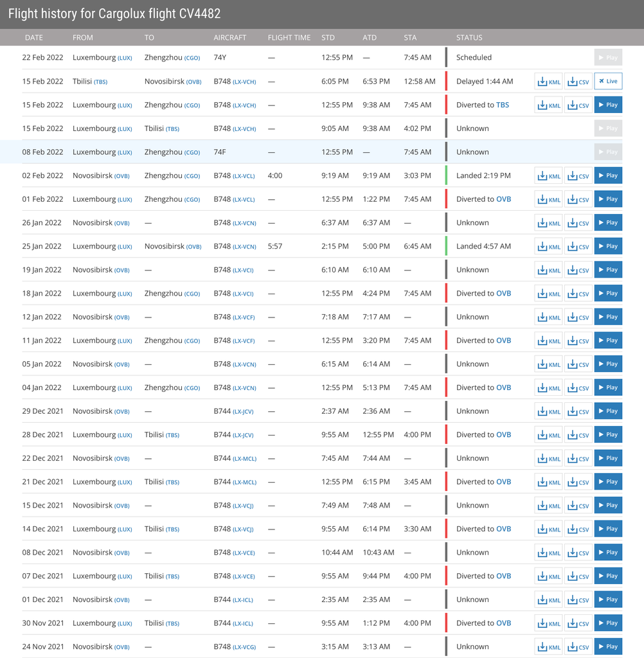Download KML for 11 Jan 2022 flight
The width and height of the screenshot is (644, 658).
[549, 341]
